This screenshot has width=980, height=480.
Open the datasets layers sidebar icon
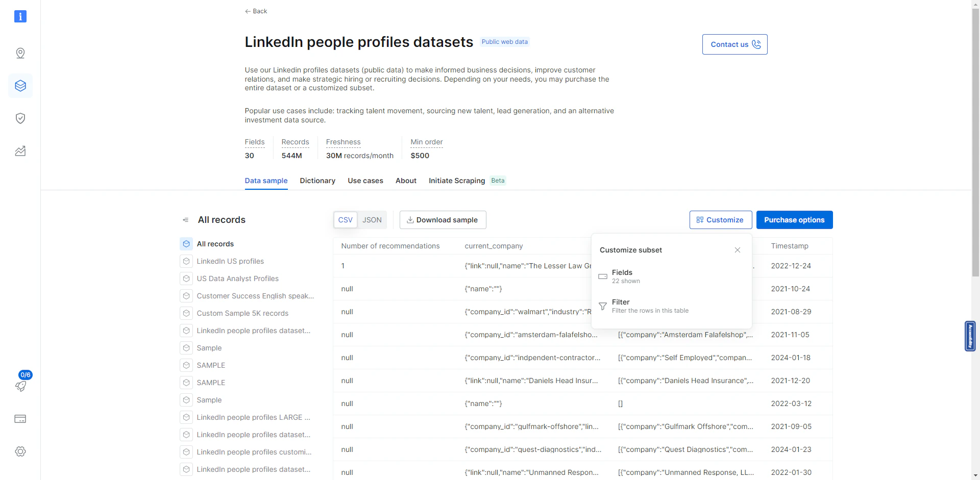coord(20,86)
